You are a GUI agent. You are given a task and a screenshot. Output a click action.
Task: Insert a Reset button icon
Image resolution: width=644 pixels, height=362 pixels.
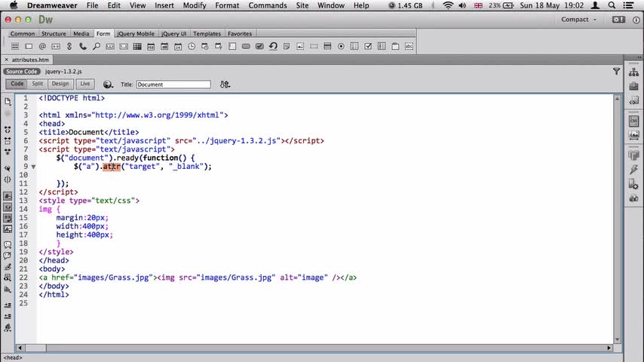pos(273,47)
